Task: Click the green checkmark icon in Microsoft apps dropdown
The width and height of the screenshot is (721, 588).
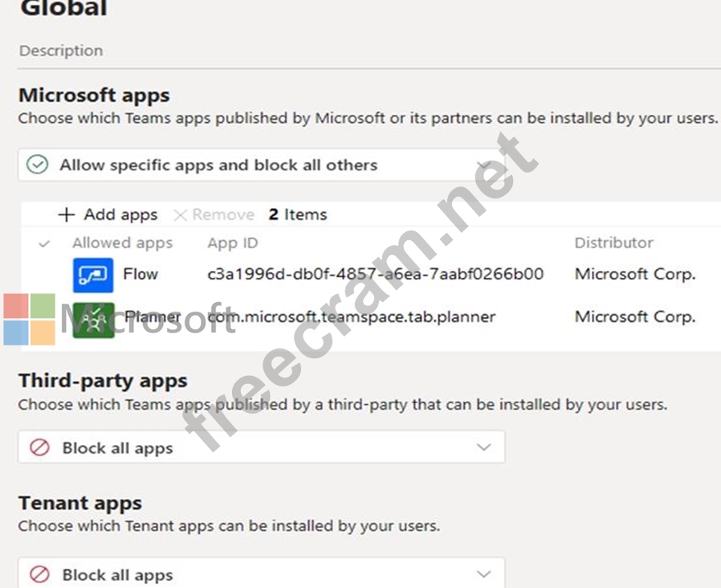Action: [37, 165]
